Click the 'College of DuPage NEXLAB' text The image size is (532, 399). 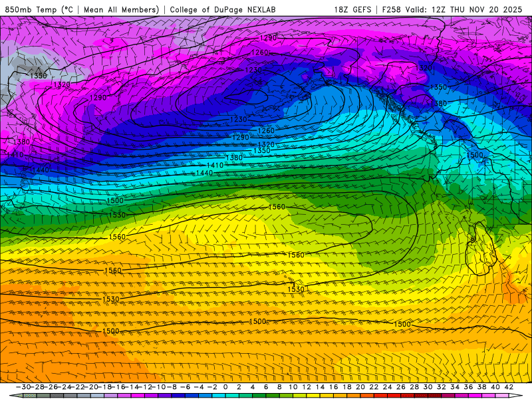pos(223,9)
